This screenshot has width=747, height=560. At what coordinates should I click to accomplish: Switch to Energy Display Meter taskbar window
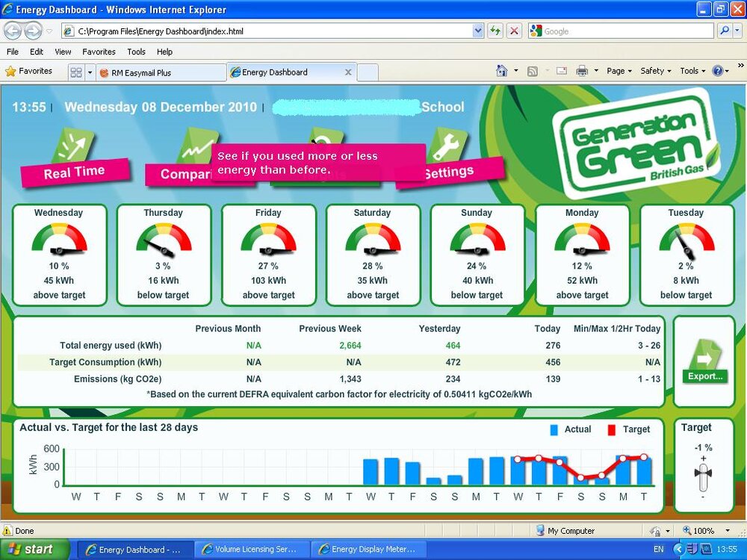point(369,549)
